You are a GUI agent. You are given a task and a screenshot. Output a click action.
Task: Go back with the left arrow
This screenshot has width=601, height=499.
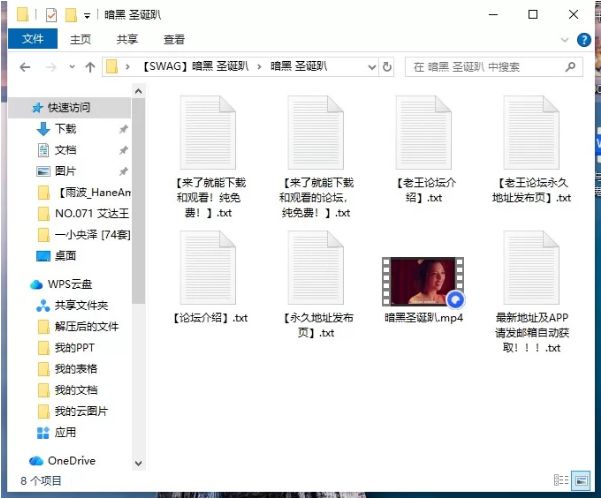coord(25,67)
